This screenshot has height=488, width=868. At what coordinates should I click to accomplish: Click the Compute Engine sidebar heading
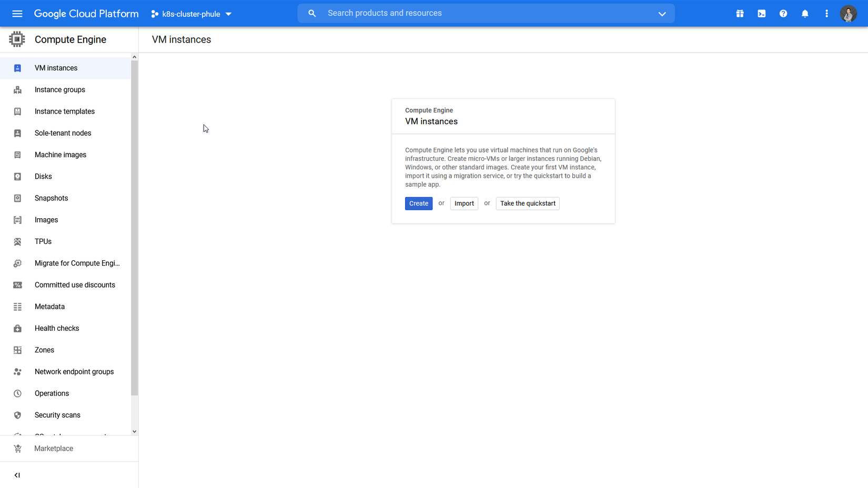[70, 39]
